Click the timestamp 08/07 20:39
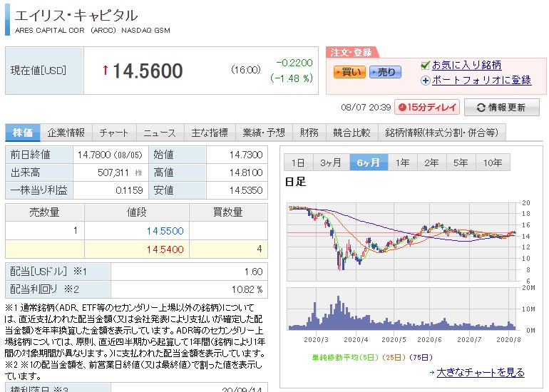Image resolution: width=549 pixels, height=392 pixels. click(x=366, y=108)
